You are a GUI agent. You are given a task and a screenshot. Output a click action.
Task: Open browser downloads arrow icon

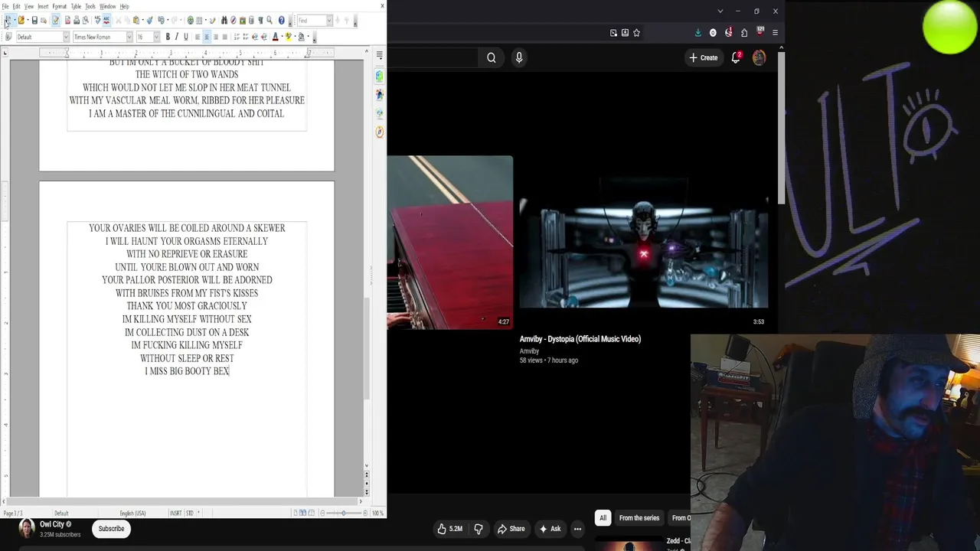pos(698,33)
